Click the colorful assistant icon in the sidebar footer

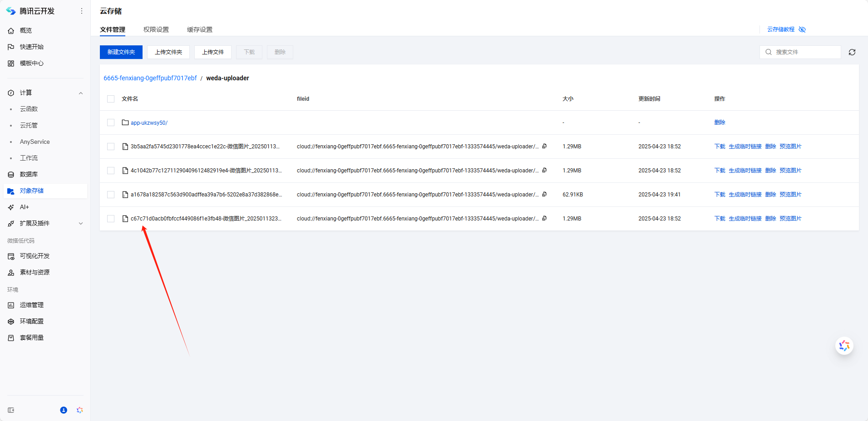(x=80, y=410)
